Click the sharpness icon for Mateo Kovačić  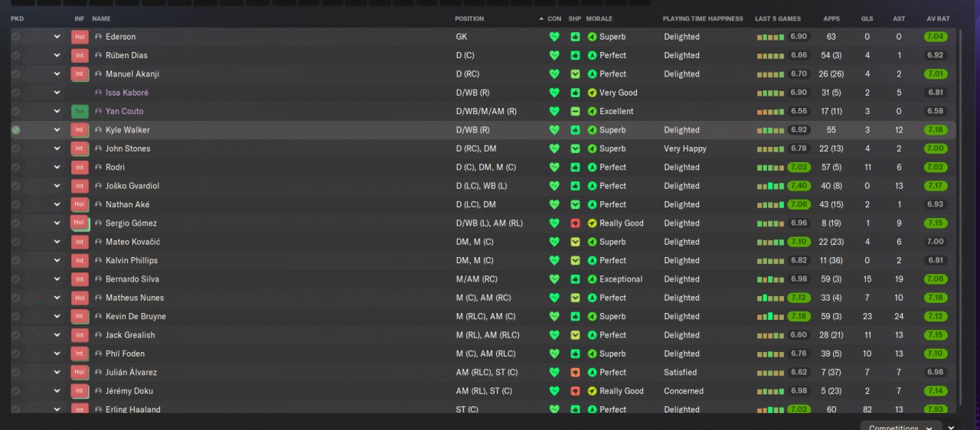575,242
